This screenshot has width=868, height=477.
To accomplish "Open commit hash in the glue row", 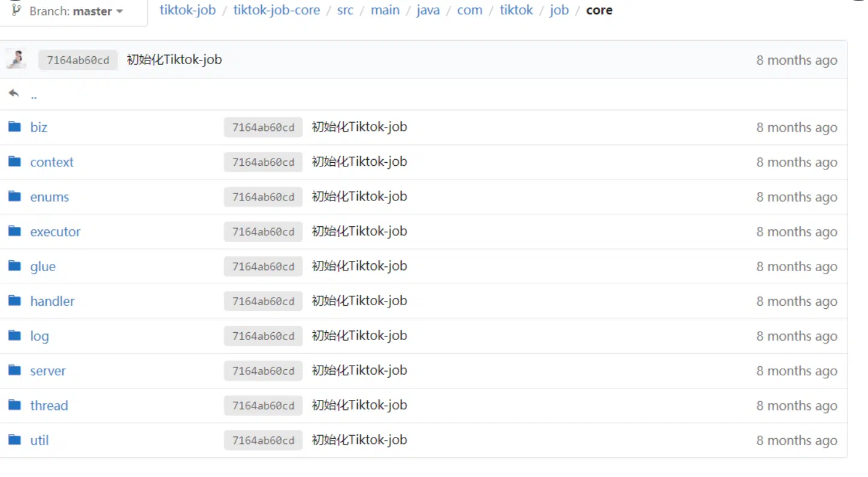I will [264, 266].
